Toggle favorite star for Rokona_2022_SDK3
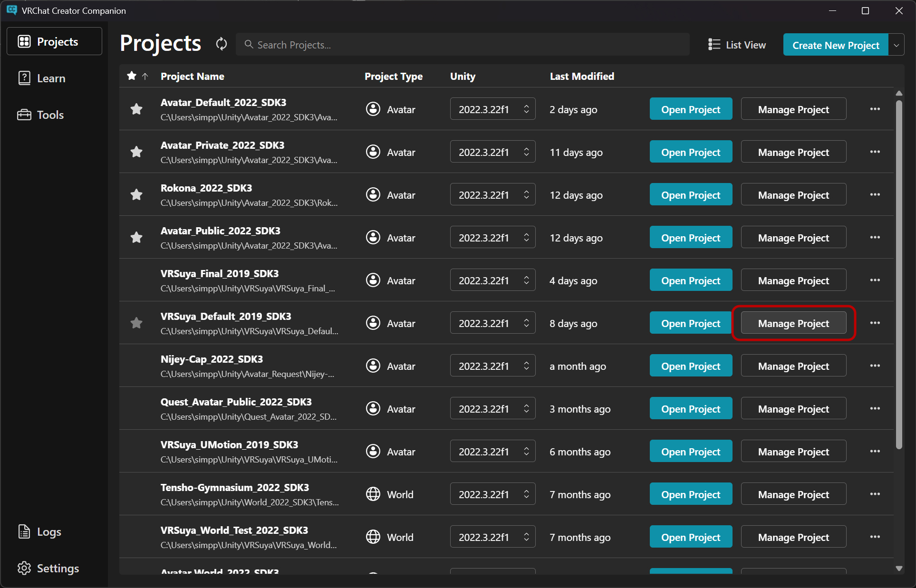Screen dimensions: 916x588 point(136,195)
